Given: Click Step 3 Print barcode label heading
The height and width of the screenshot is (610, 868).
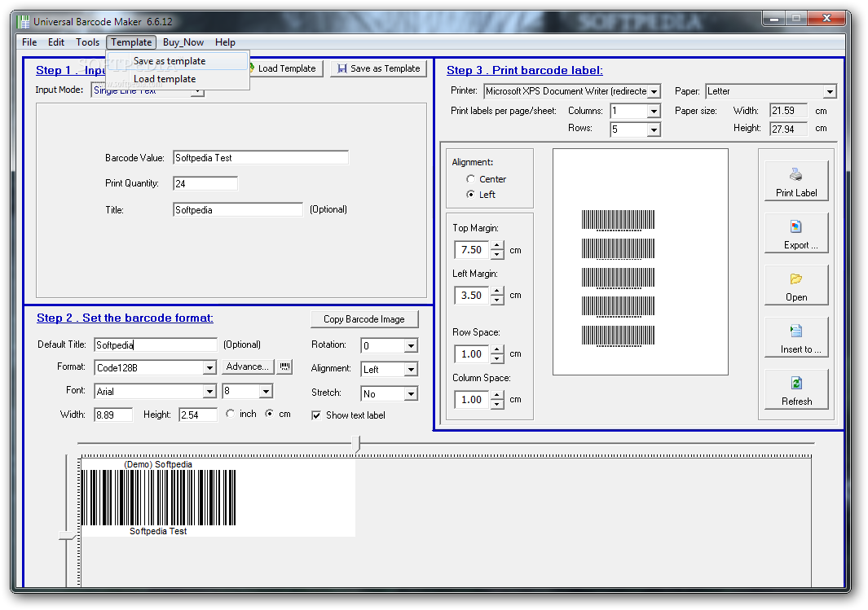Looking at the screenshot, I should point(525,70).
